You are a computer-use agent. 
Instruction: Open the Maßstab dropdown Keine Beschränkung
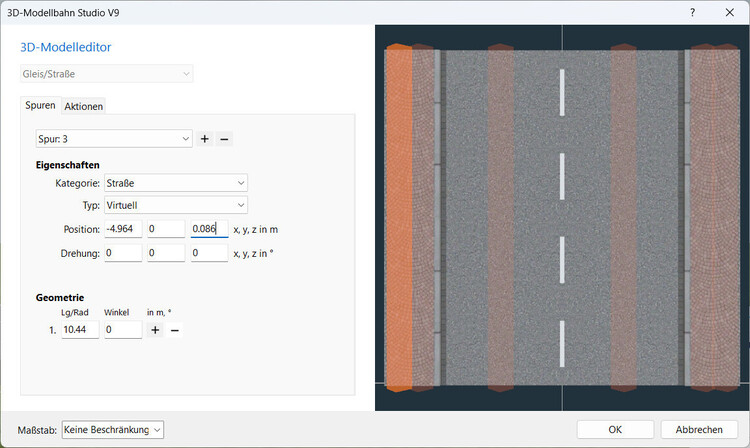[112, 430]
